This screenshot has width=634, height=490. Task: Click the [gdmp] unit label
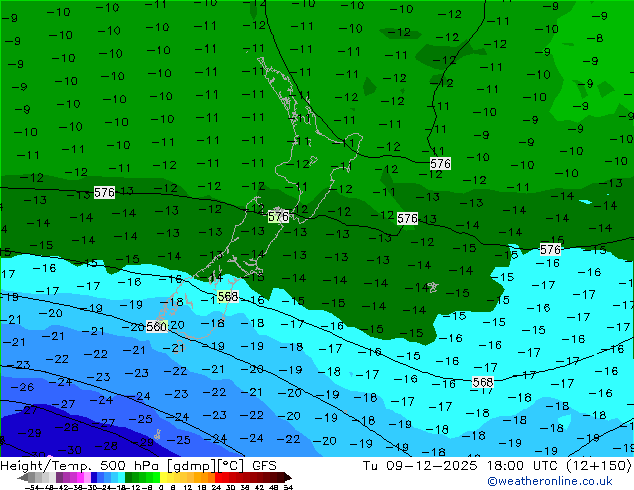(x=192, y=466)
